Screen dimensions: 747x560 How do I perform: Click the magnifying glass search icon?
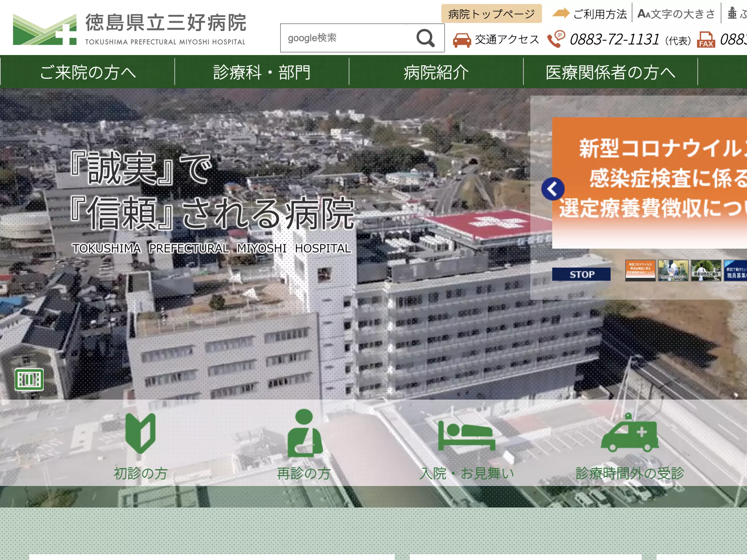point(425,38)
